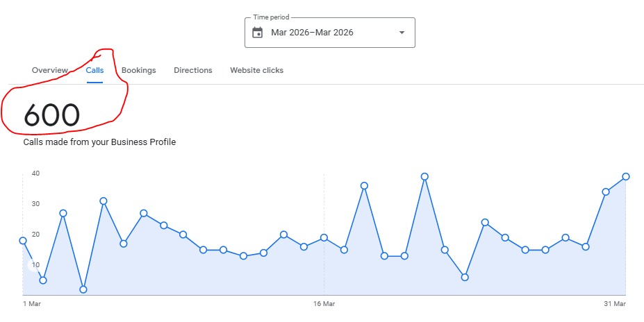Click the '40' y-axis label
Screen dimensions: 644x322
35,173
